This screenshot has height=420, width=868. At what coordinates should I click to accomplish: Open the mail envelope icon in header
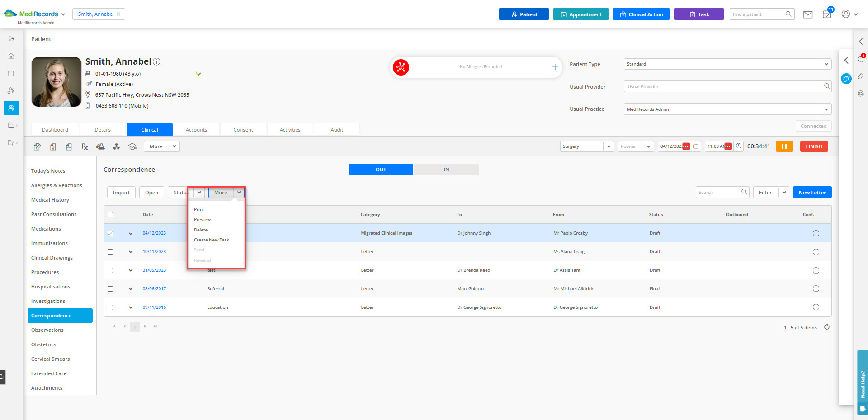click(808, 14)
